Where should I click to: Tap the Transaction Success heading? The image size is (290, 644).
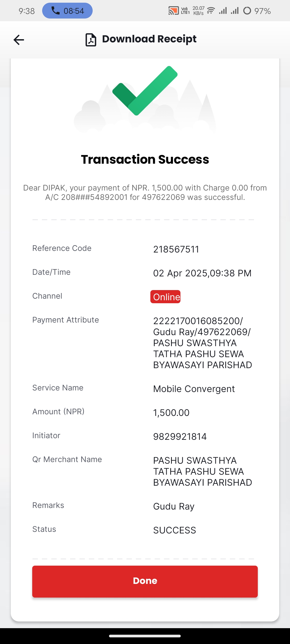(145, 159)
